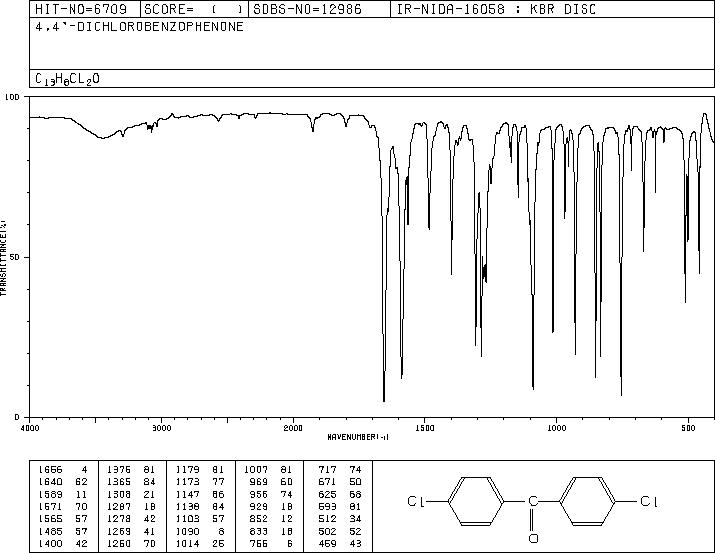Image resolution: width=715 pixels, height=553 pixels.
Task: Click the 1269 peak entry in table
Action: pos(132,532)
